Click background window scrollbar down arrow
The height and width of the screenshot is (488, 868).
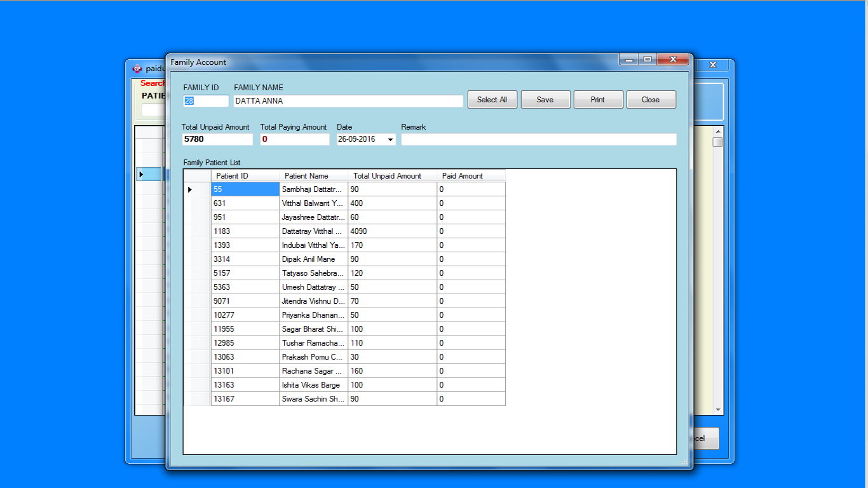click(x=718, y=410)
